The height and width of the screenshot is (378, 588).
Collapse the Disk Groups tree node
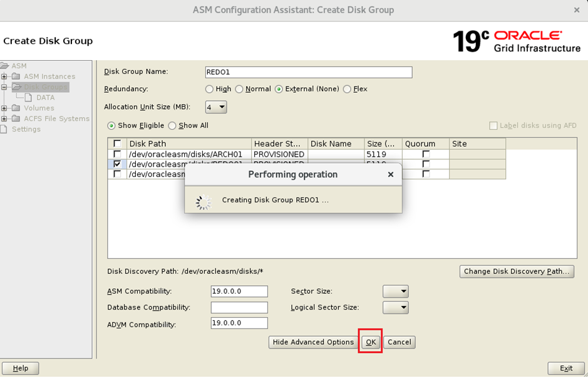(4, 87)
